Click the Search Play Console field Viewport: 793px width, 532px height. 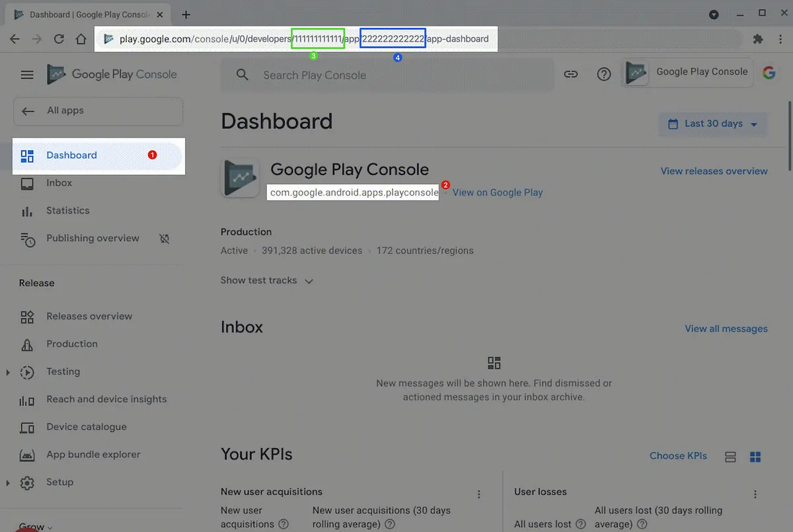(387, 75)
